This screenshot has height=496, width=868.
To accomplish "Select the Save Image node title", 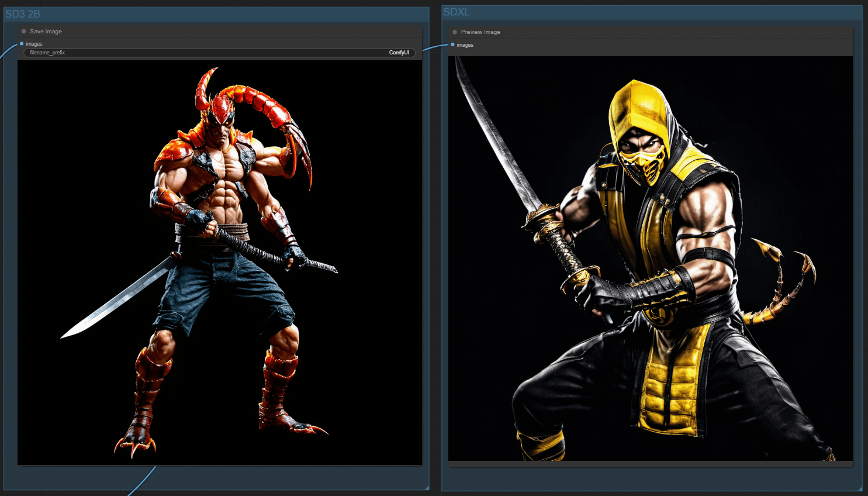I will pos(46,32).
